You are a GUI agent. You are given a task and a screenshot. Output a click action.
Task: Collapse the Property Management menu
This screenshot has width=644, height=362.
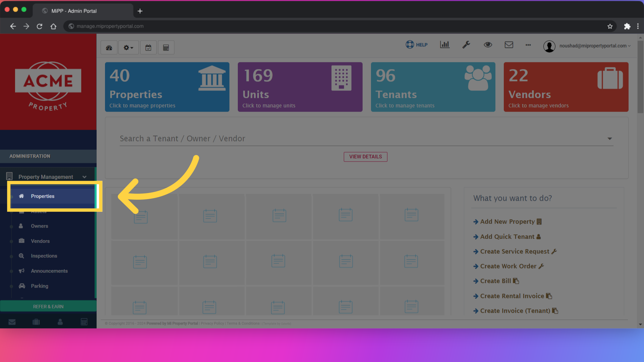click(x=84, y=177)
